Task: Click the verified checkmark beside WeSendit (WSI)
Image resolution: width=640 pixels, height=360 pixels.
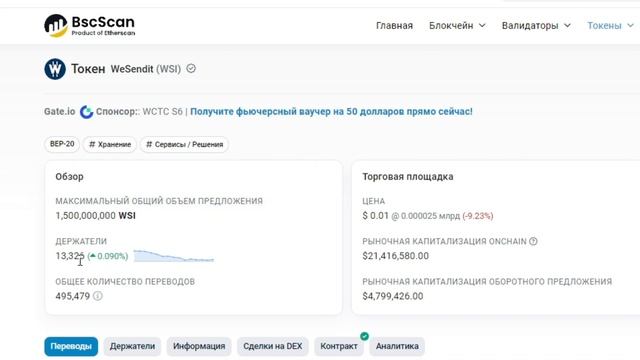Action: (x=191, y=69)
